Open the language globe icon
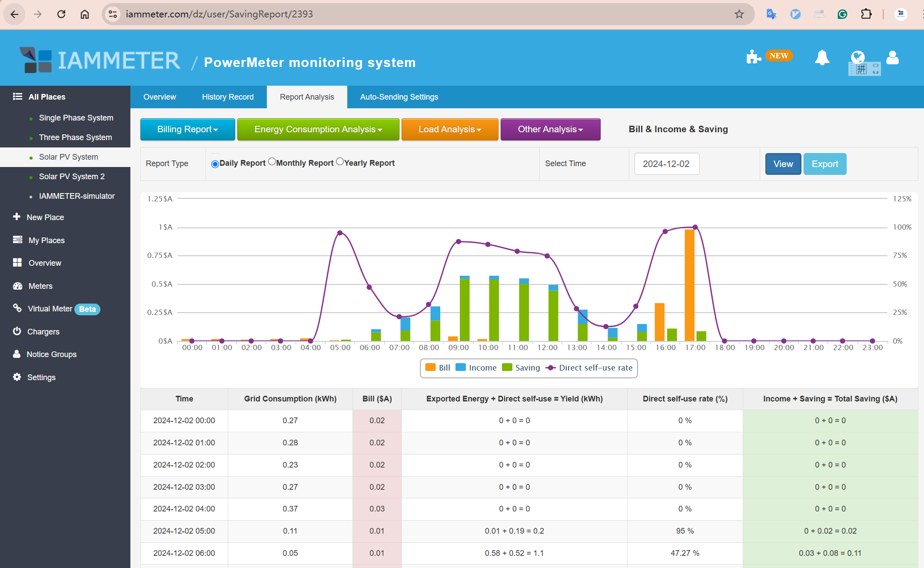 tap(858, 57)
